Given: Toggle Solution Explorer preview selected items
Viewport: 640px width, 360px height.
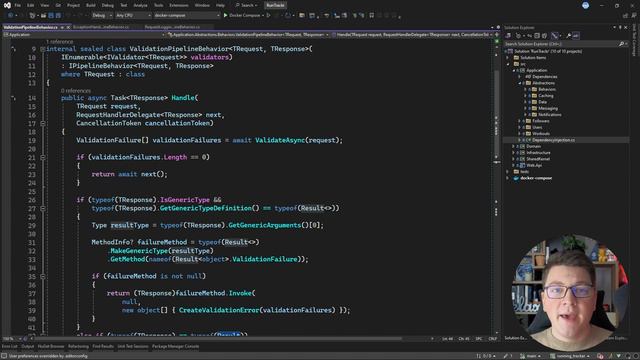Looking at the screenshot, I should click(x=576, y=36).
